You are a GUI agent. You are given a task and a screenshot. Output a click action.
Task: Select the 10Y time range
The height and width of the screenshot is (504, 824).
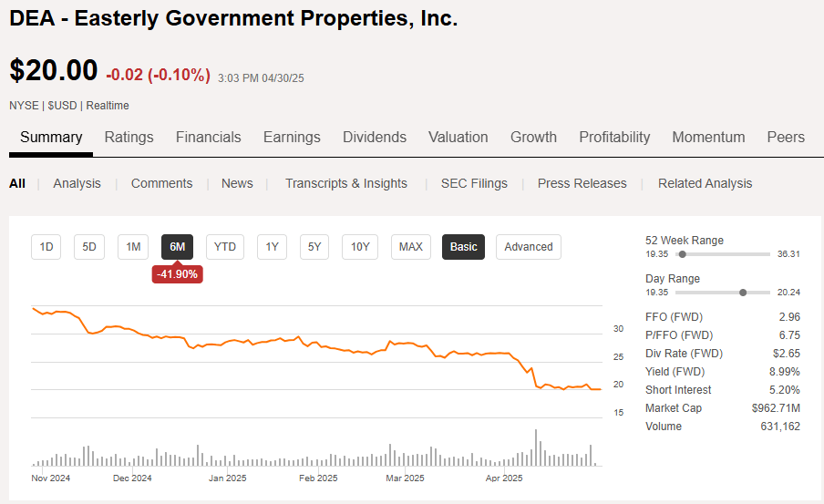360,247
